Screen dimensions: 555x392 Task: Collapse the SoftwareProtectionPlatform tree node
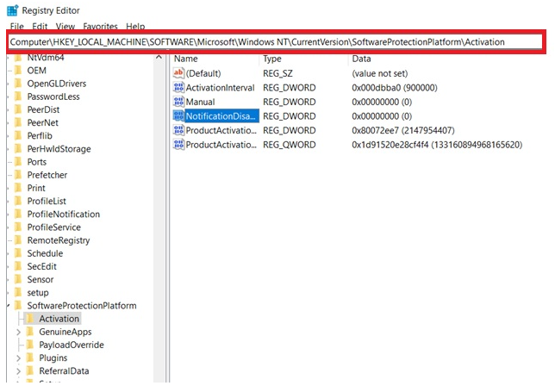[x=8, y=306]
